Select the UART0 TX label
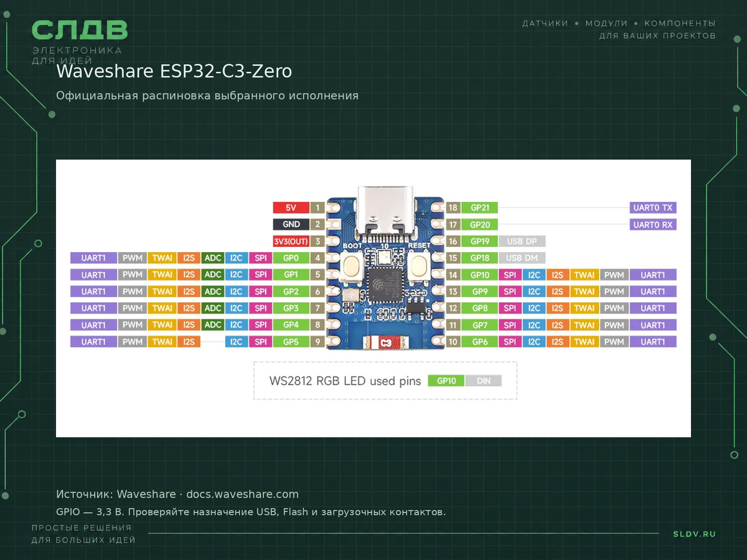This screenshot has width=747, height=560. click(x=653, y=208)
